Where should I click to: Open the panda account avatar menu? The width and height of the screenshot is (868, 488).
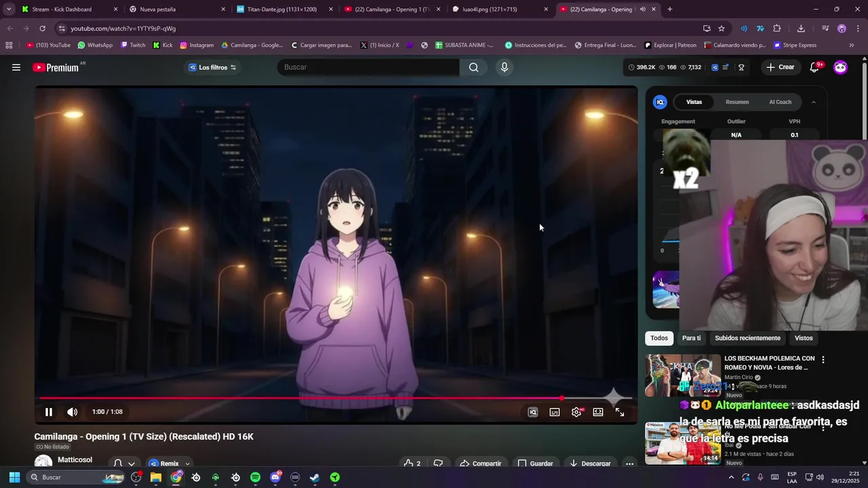tap(840, 67)
